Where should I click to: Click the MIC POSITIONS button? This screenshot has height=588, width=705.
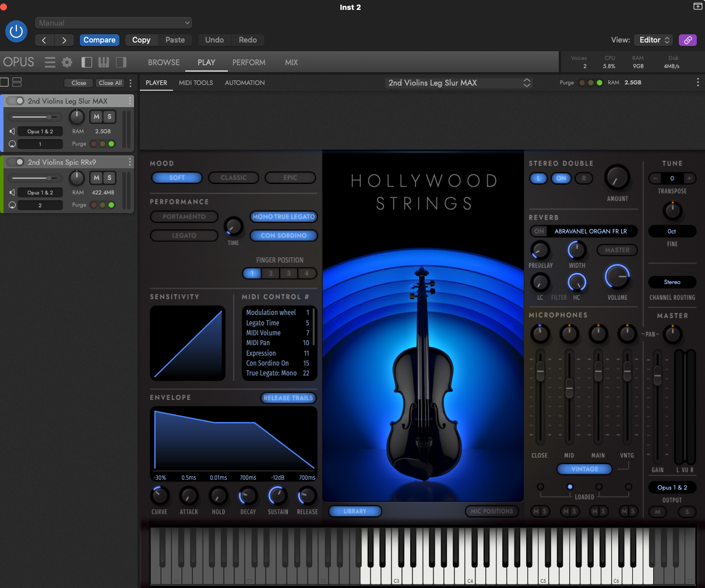pyautogui.click(x=492, y=511)
